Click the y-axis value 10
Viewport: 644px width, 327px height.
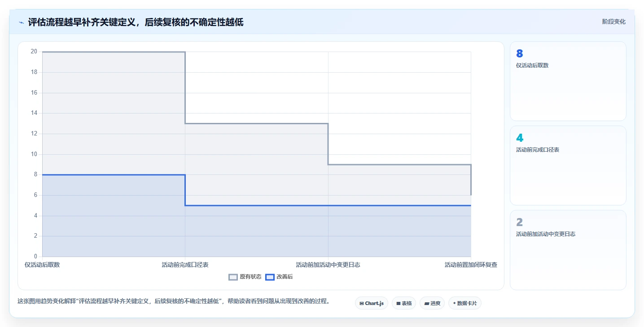pos(34,154)
